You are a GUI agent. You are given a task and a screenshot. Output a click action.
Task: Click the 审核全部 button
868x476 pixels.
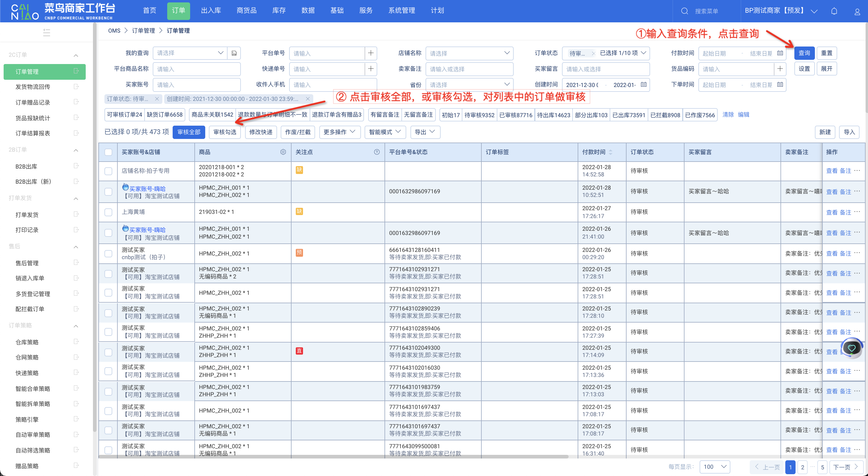coord(189,132)
